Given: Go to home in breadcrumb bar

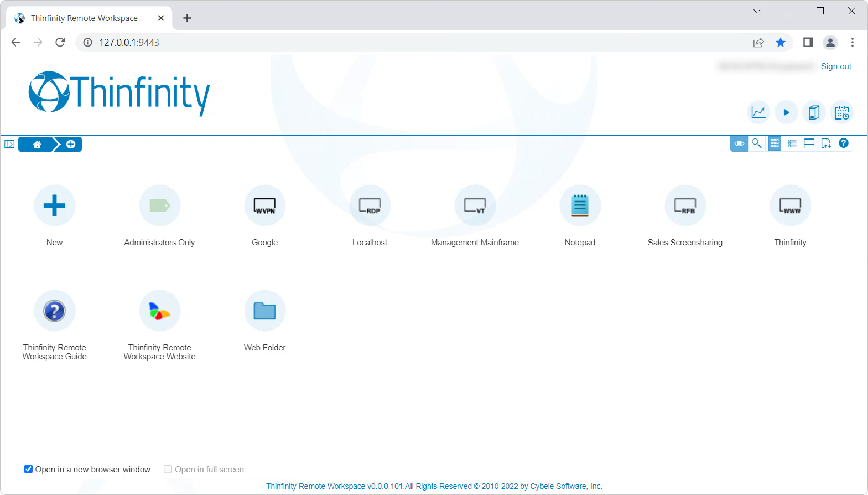Looking at the screenshot, I should (37, 144).
